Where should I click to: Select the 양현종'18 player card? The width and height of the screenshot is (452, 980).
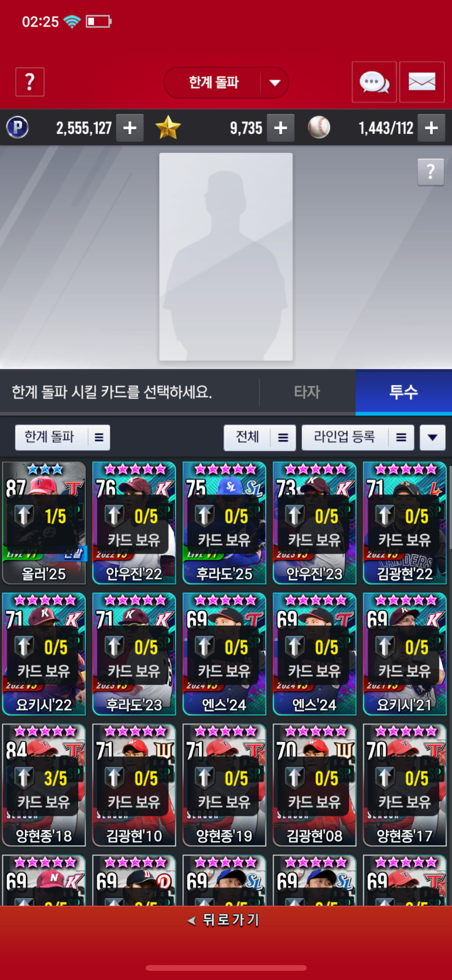click(x=44, y=785)
